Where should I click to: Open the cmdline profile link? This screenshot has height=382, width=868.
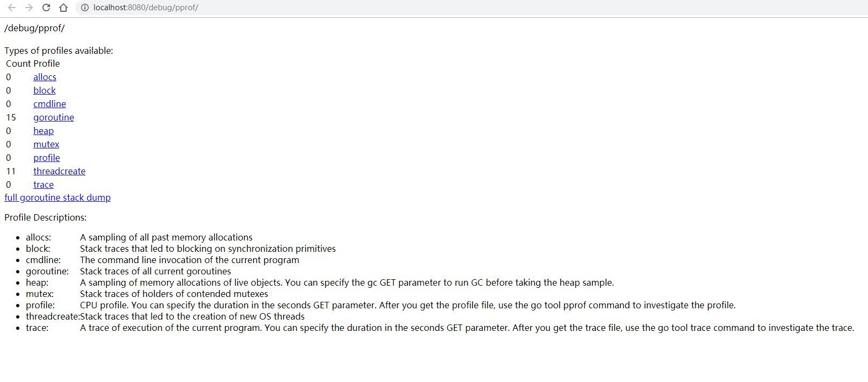(49, 104)
